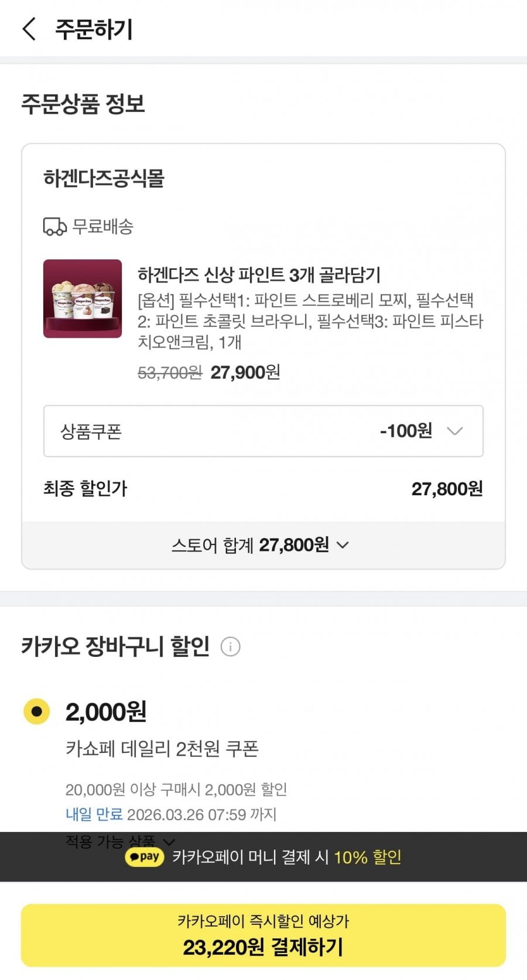
Task: Open the 상품쿠폰 dropdown
Action: (263, 431)
